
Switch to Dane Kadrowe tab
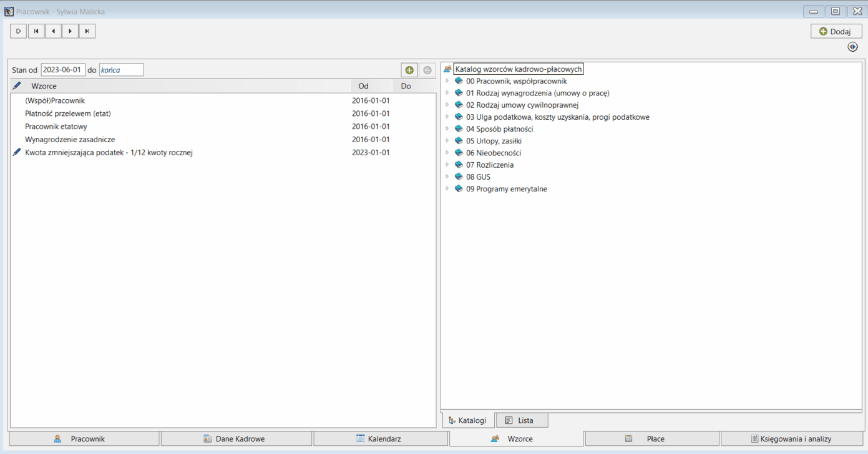point(237,439)
